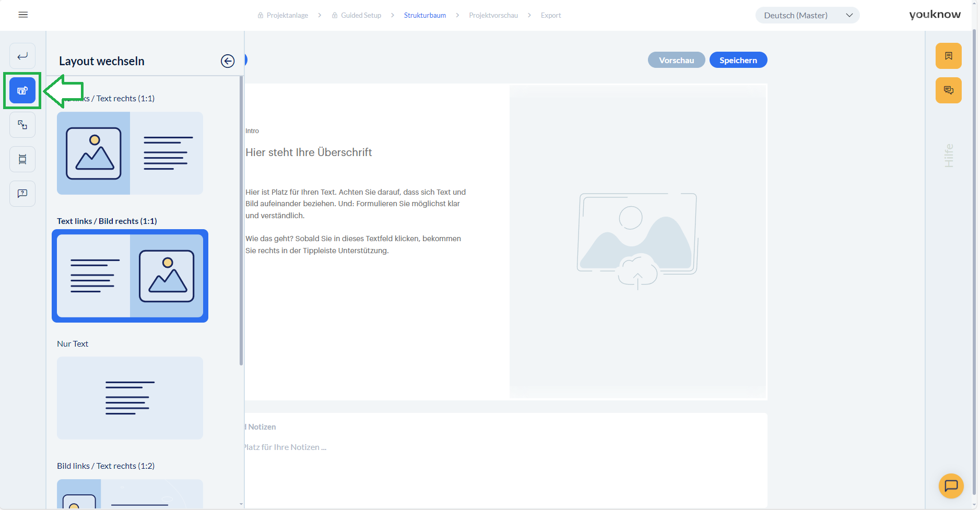Click the sidebar icon below layout switch
980x510 pixels.
coord(22,125)
